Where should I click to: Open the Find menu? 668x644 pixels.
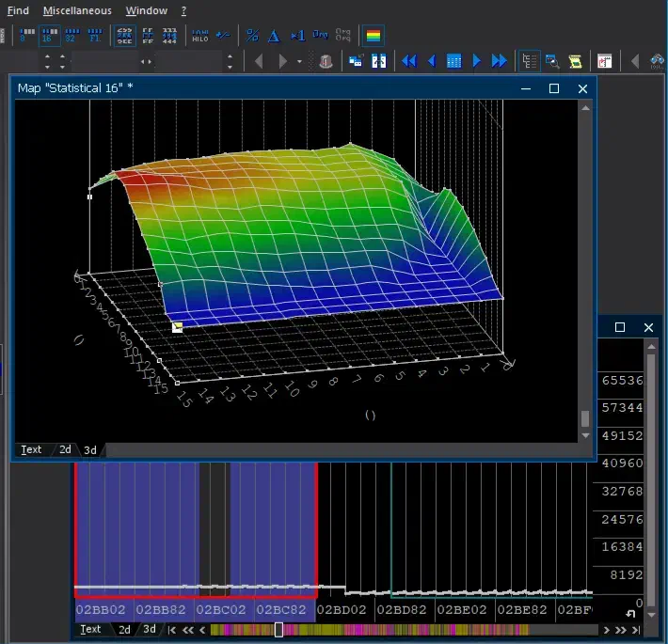tap(18, 10)
